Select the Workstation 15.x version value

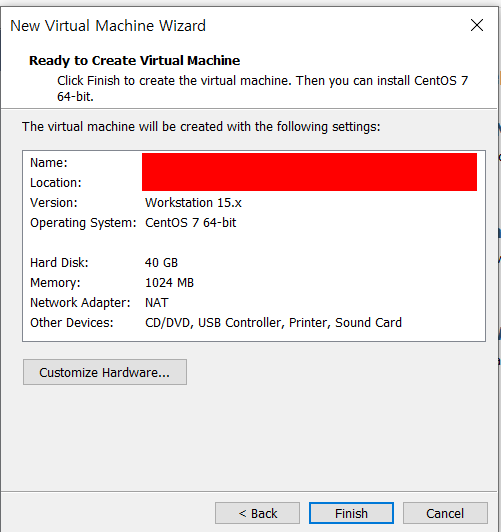193,203
